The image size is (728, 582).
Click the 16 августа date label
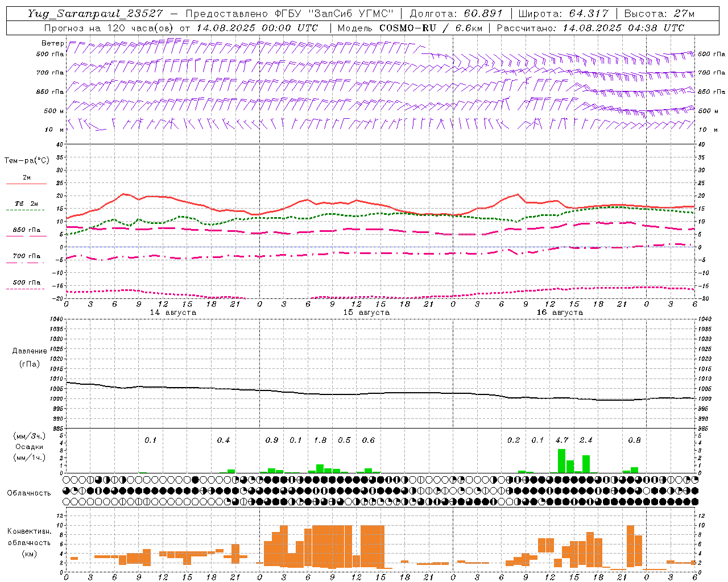560,313
